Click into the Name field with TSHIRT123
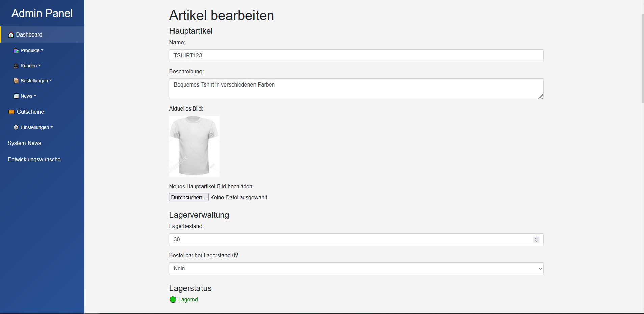 click(x=356, y=56)
